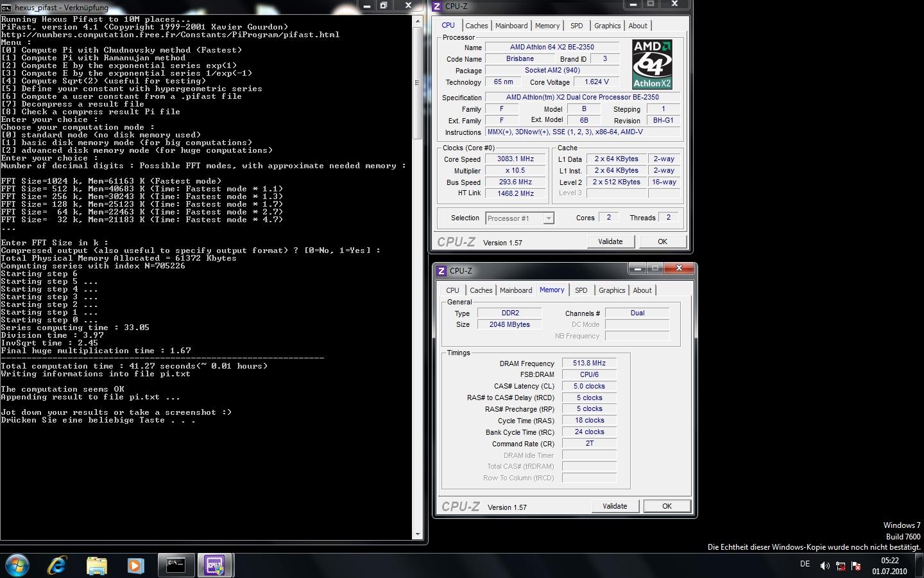
Task: Open Graphics tab in lower CPU-Z window
Action: (612, 290)
